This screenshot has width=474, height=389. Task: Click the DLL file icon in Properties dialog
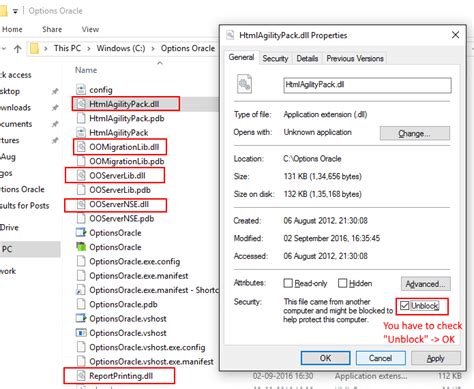pyautogui.click(x=244, y=84)
